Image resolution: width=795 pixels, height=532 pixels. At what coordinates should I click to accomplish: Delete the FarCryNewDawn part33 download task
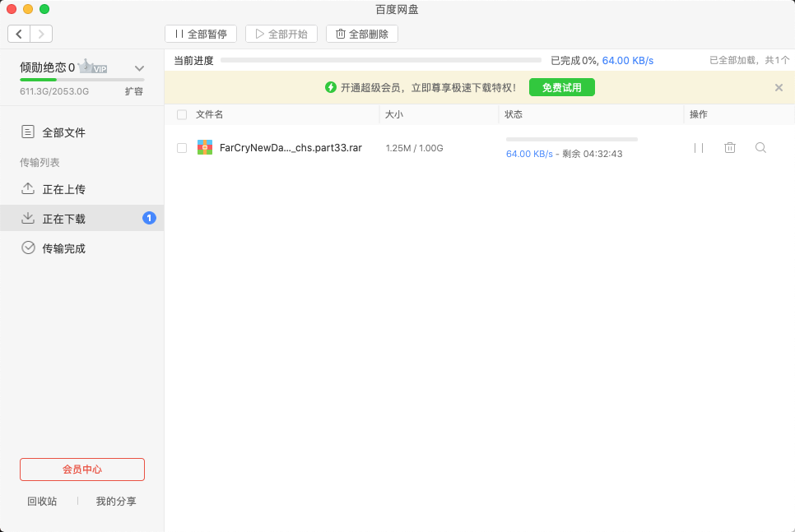pyautogui.click(x=730, y=147)
